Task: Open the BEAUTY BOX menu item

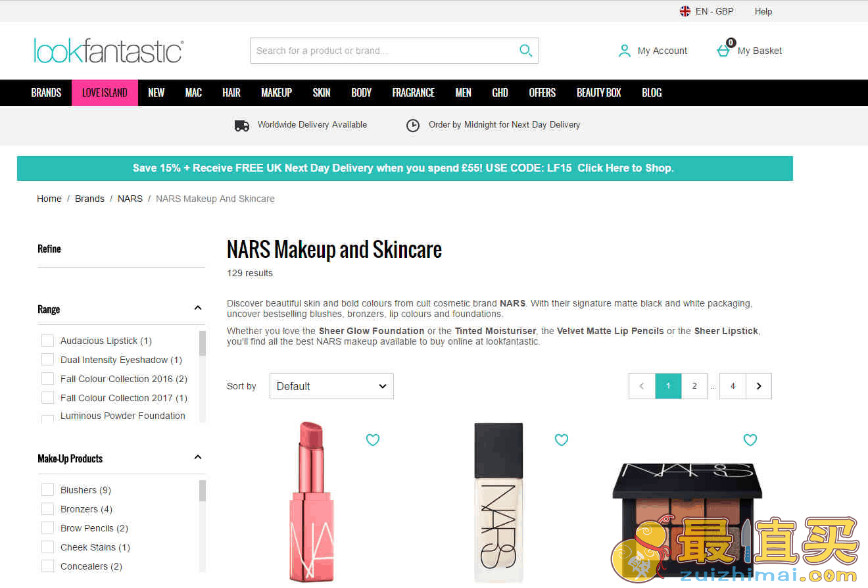Action: 598,93
